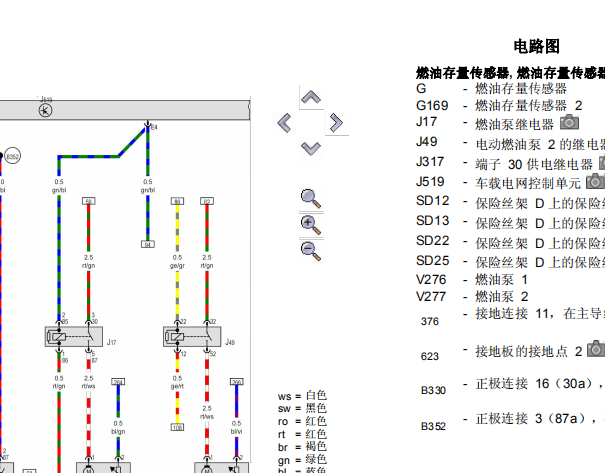
Task: Click the 电路图 title heading
Action: pos(536,46)
